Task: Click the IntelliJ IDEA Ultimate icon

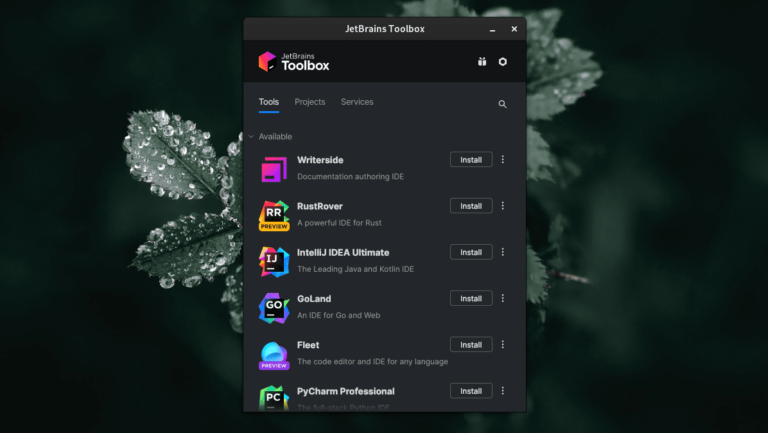Action: [x=274, y=261]
